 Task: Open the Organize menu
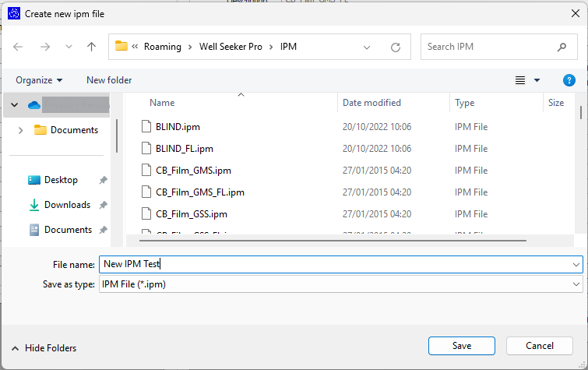tap(39, 80)
